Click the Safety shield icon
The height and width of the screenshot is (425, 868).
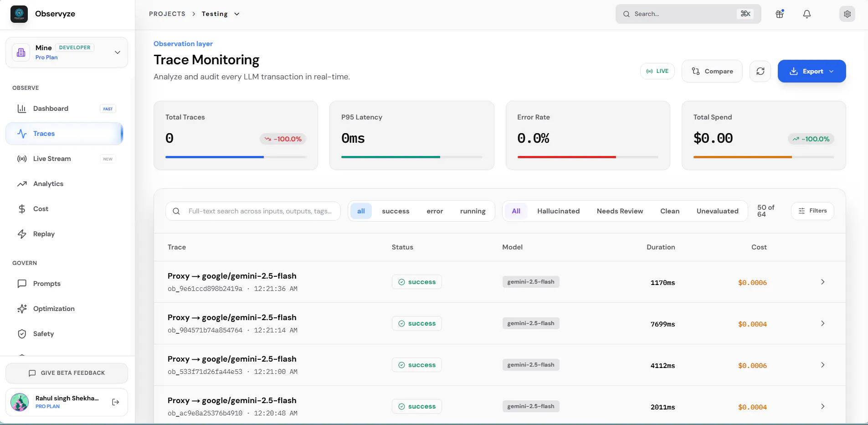pos(22,334)
